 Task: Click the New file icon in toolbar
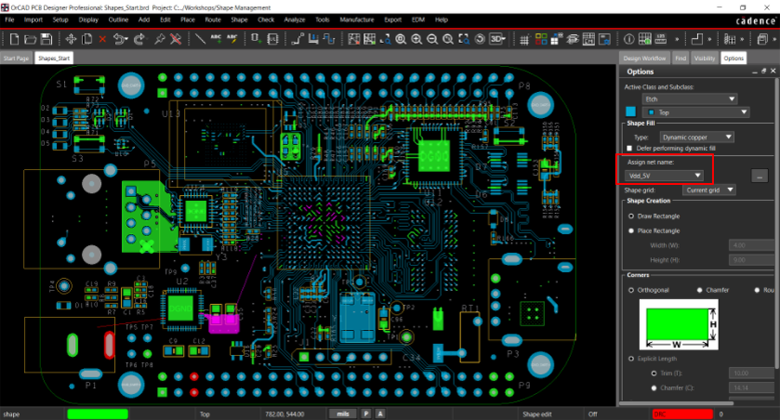point(12,39)
